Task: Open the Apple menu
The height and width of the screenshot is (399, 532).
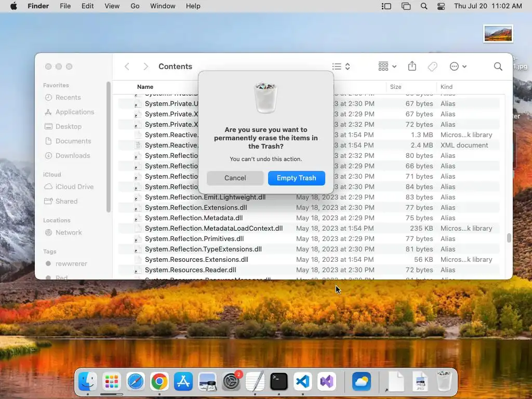Action: point(14,6)
